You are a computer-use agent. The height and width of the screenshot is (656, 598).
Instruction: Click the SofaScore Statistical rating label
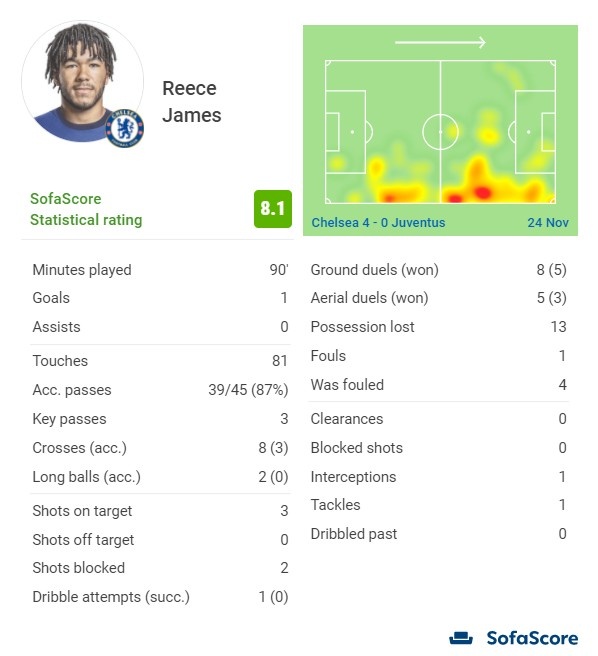[x=86, y=209]
